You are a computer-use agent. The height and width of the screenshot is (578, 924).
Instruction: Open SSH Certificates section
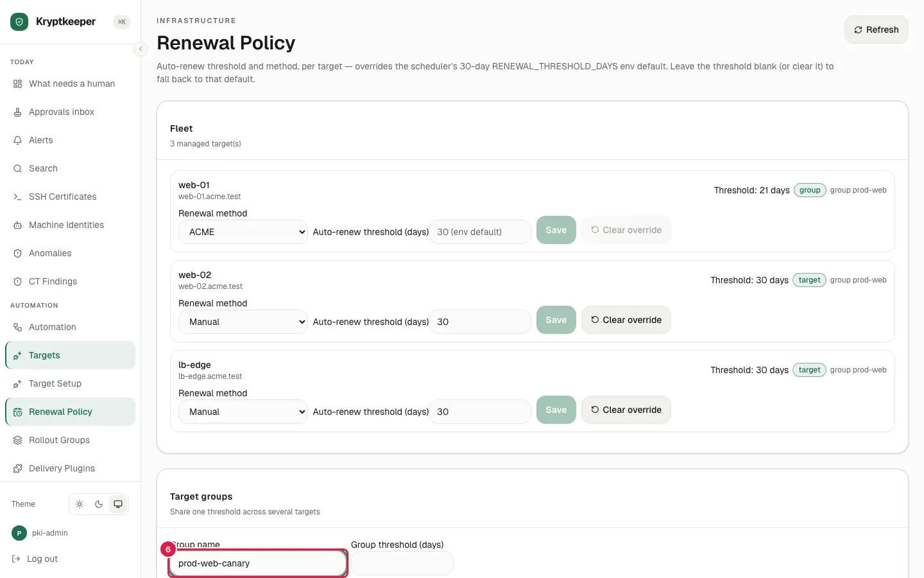click(71, 197)
